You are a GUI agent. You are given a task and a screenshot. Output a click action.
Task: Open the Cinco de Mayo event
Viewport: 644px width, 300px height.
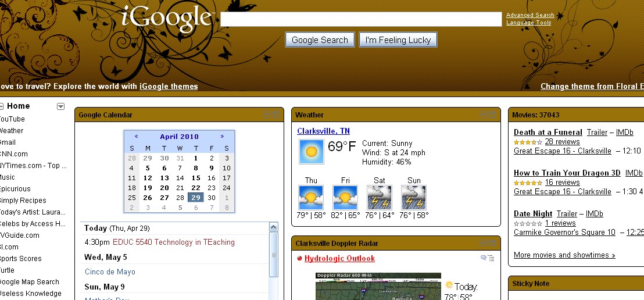pyautogui.click(x=110, y=272)
